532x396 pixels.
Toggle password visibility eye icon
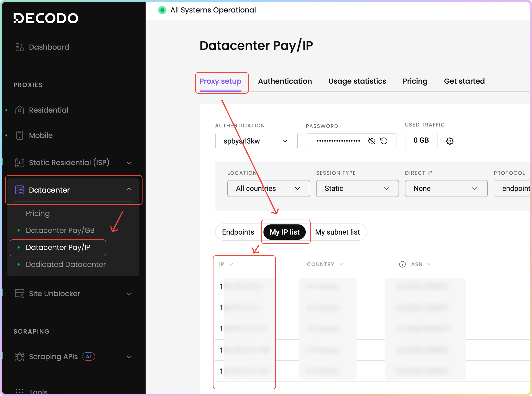[x=372, y=141]
